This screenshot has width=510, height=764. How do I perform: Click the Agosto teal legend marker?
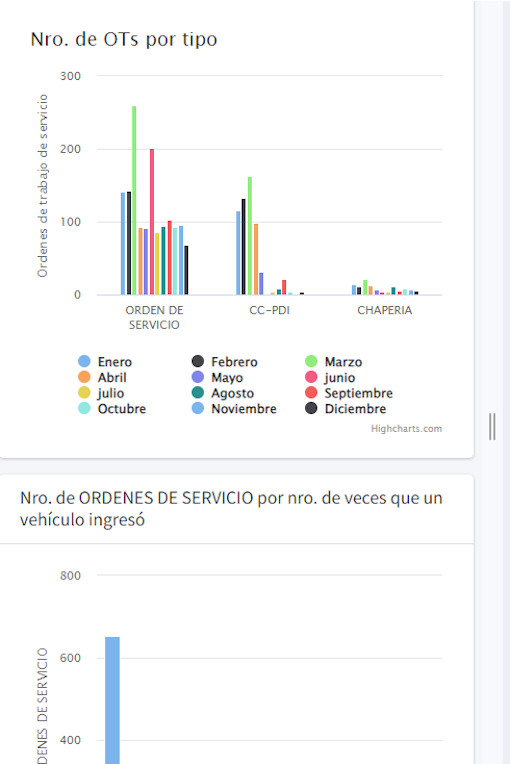[198, 393]
